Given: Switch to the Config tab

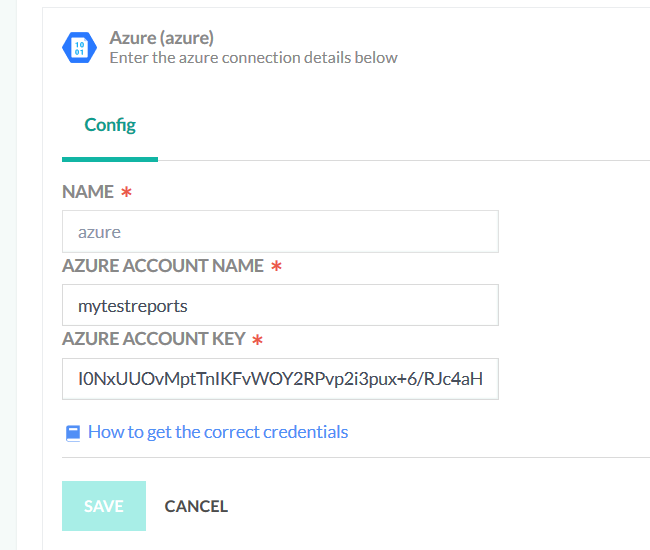Looking at the screenshot, I should [x=110, y=125].
